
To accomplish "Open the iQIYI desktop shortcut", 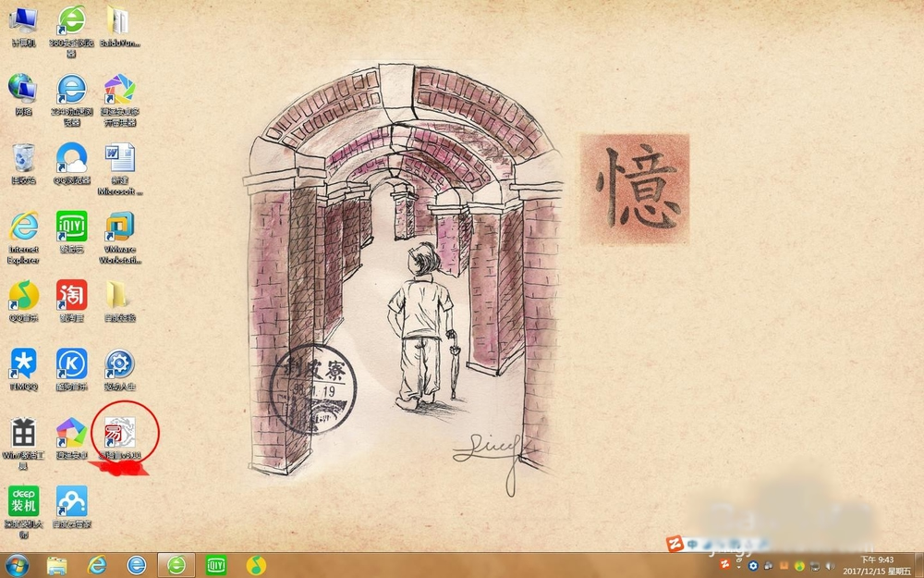I will click(x=71, y=227).
